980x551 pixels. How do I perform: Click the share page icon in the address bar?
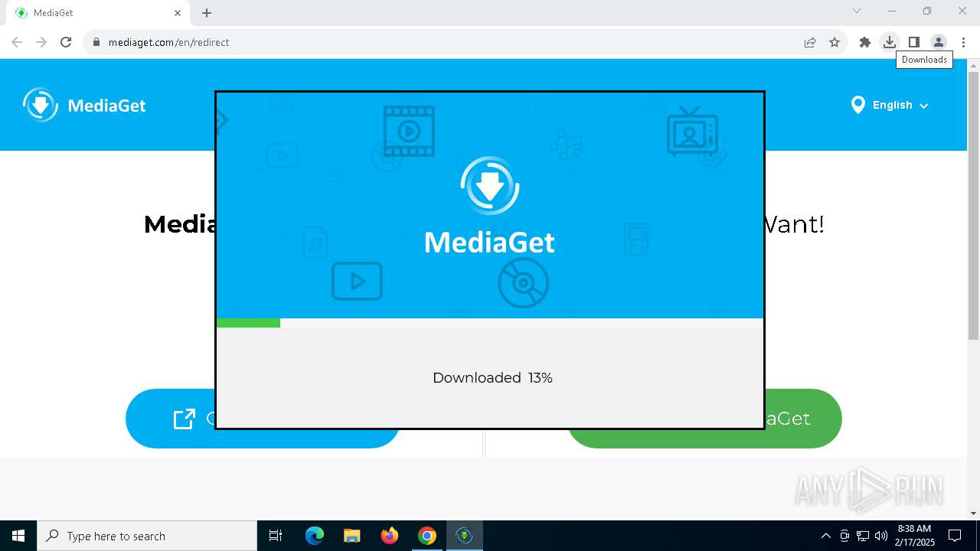pyautogui.click(x=810, y=42)
